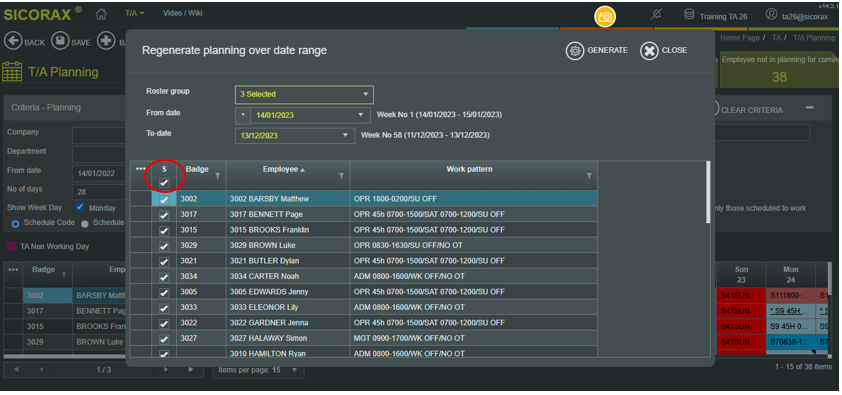This screenshot has height=395, width=842.
Task: Go to next page using pager arrow
Action: click(x=166, y=370)
